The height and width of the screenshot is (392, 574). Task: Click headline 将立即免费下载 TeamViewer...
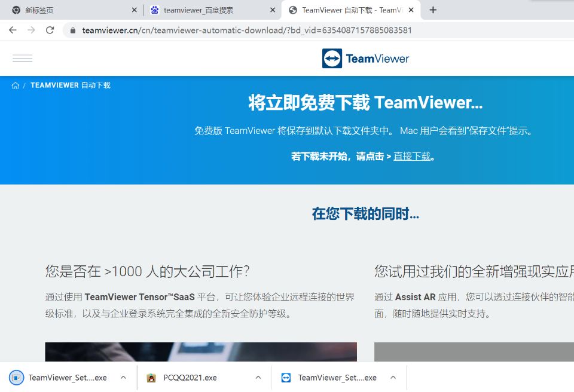(x=365, y=103)
